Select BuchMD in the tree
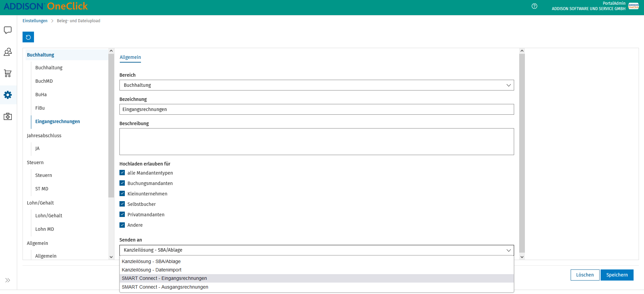644x294 pixels. [44, 81]
